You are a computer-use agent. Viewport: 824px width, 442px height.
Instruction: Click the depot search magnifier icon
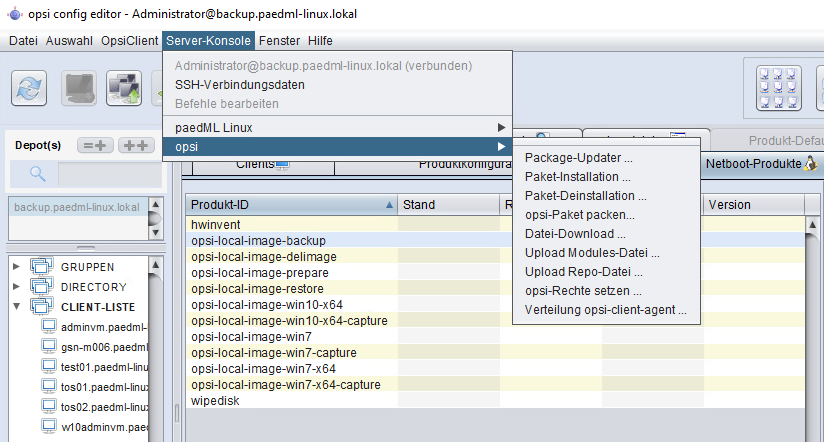tap(37, 173)
